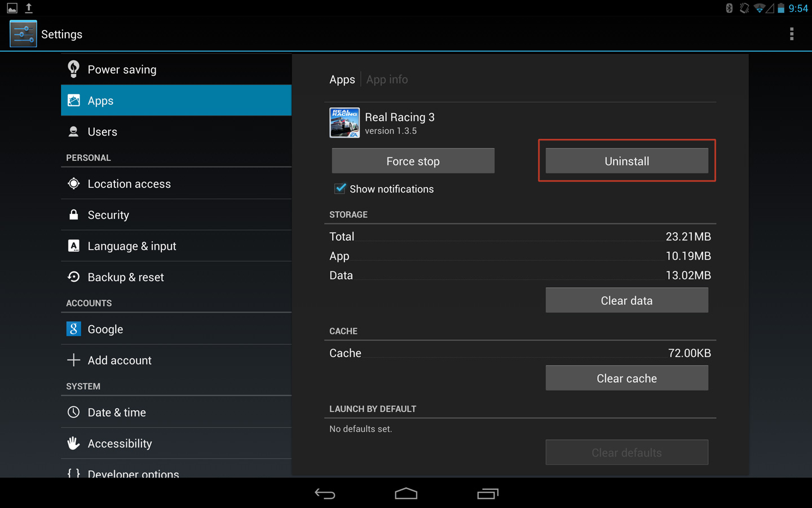Tap the Clear data button
Image resolution: width=812 pixels, height=508 pixels.
[626, 300]
